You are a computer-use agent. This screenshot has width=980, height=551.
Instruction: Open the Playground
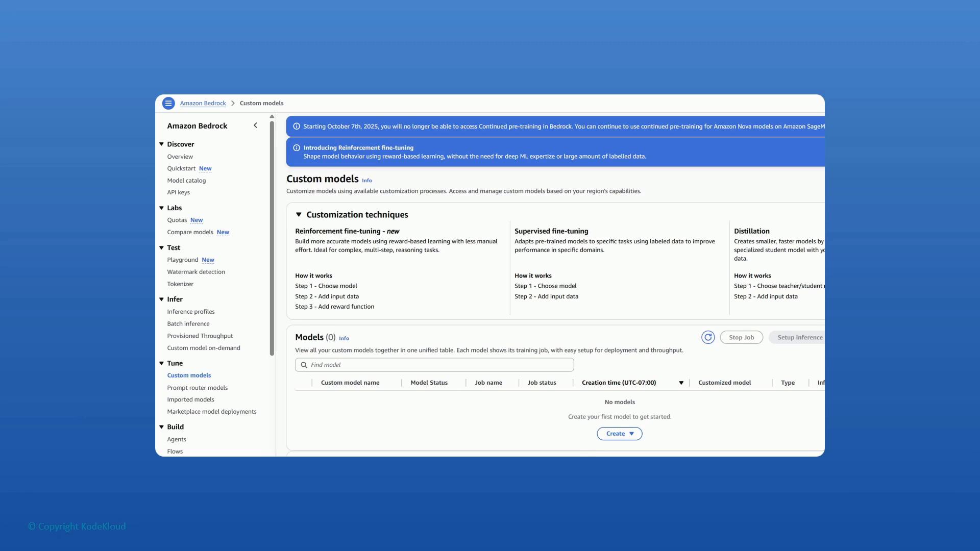[182, 260]
